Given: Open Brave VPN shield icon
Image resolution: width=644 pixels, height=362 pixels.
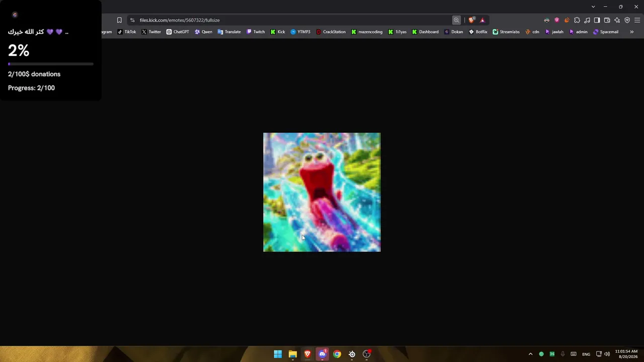Looking at the screenshot, I should tap(627, 20).
